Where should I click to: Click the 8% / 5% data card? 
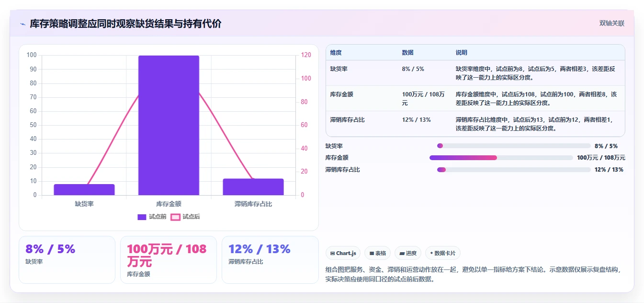click(x=67, y=259)
